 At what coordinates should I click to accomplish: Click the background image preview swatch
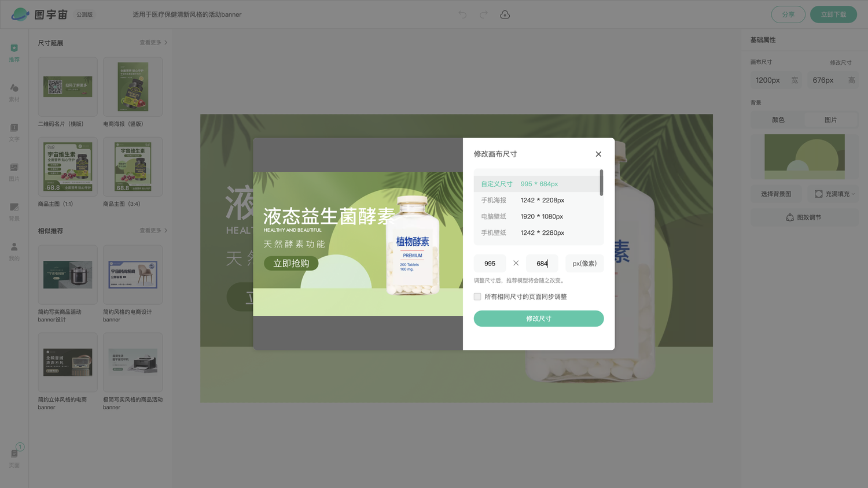[804, 157]
